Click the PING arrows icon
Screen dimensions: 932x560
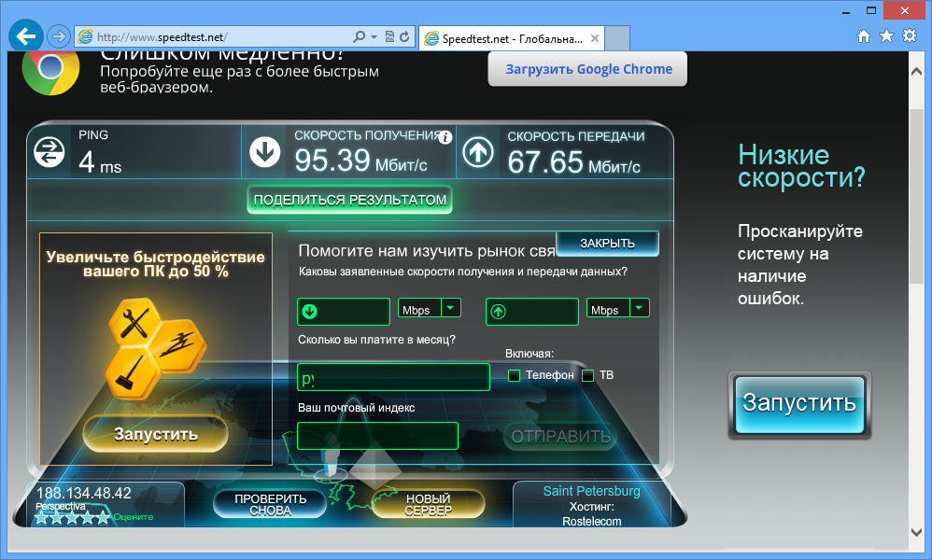pos(49,152)
